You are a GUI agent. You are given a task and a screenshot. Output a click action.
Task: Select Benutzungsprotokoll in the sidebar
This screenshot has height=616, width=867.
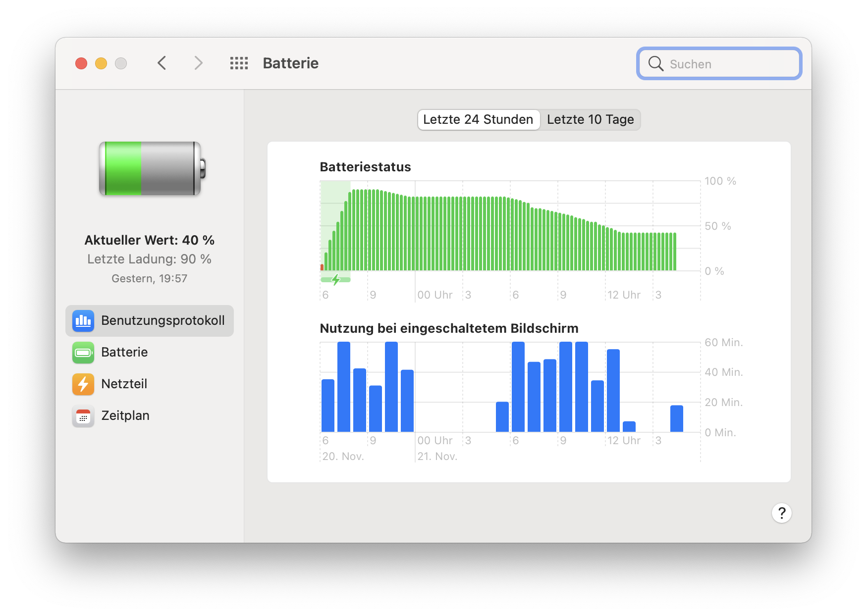coord(150,321)
